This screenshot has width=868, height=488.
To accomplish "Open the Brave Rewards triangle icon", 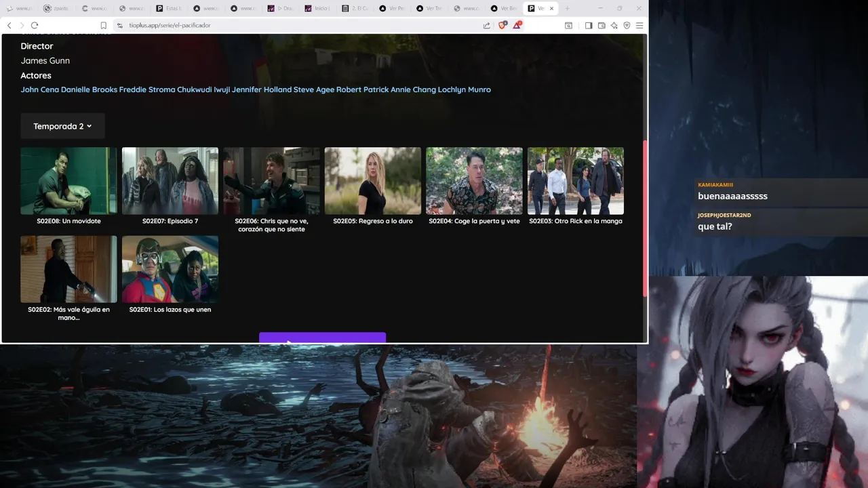I will click(x=517, y=25).
